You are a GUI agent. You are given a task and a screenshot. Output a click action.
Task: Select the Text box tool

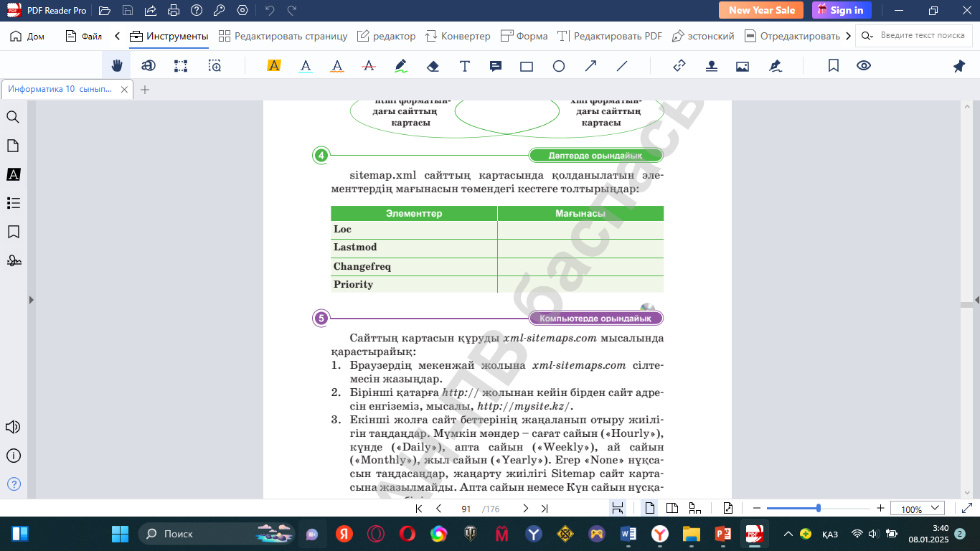[465, 66]
